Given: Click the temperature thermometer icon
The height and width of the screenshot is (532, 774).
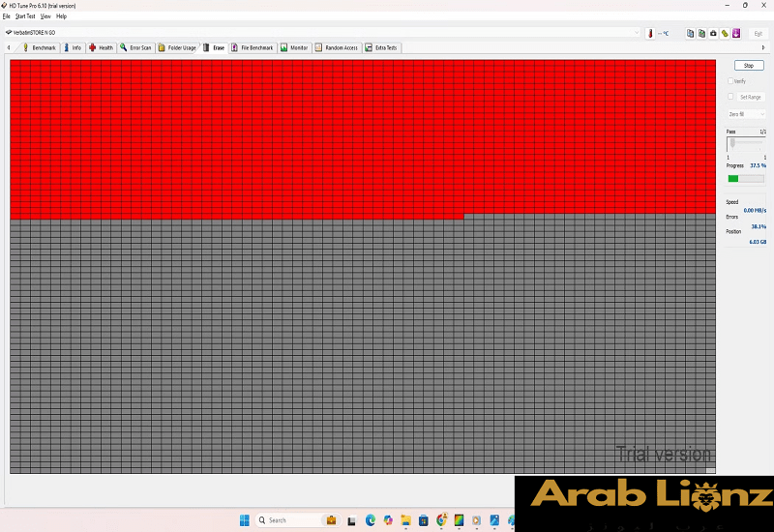Looking at the screenshot, I should (x=651, y=33).
